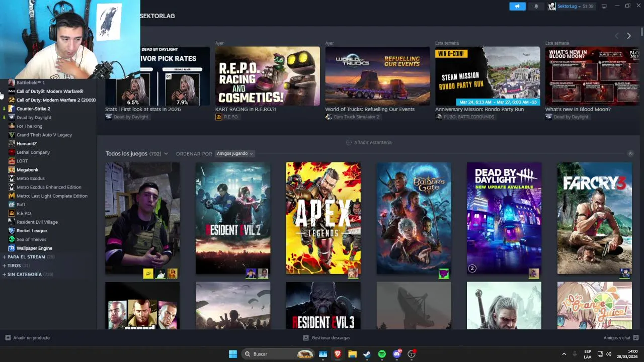
Task: Open the Anniversary Mission: Rondo Party Run news
Action: 479,109
